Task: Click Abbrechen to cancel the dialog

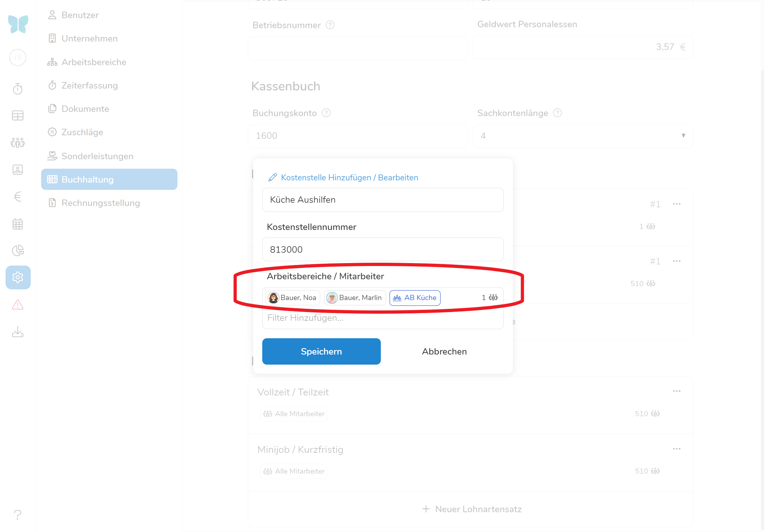Action: tap(444, 351)
